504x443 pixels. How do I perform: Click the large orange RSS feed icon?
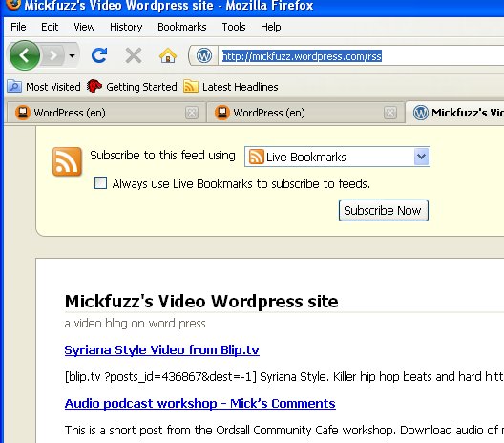[x=67, y=161]
